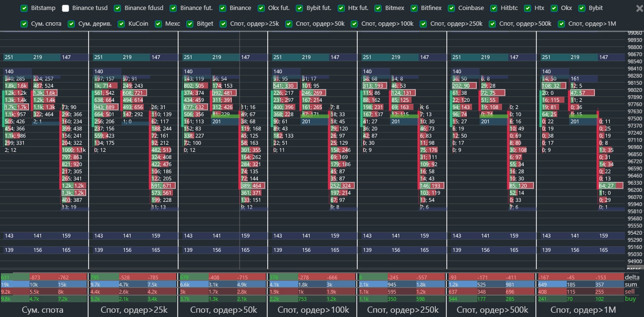Uncheck the Спот, ордер>100k checkbox
This screenshot has width=644, height=317.
[354, 24]
